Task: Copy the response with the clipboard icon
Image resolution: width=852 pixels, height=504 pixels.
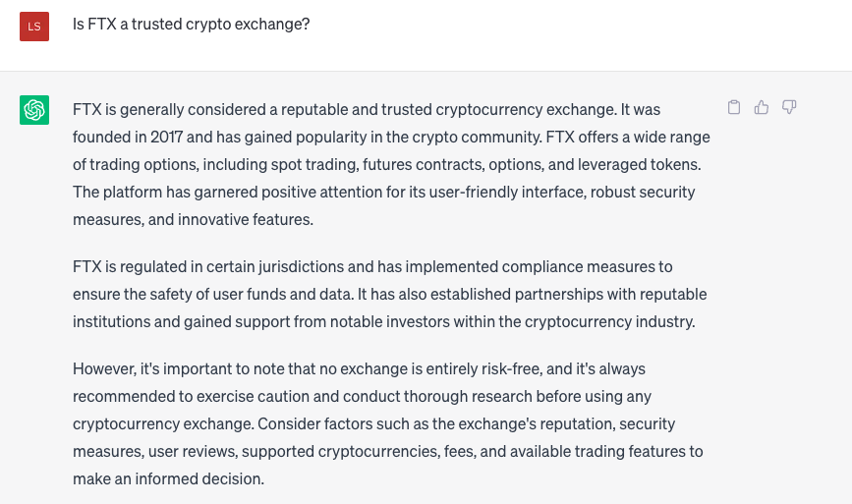Action: pyautogui.click(x=734, y=107)
